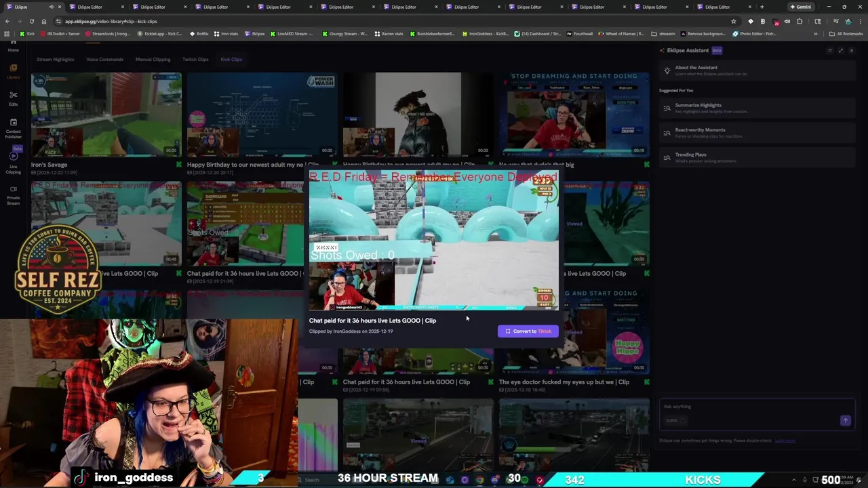Screen dimensions: 868x488
Task: Open Photo Editor Pixlr bookmark
Action: [754, 33]
